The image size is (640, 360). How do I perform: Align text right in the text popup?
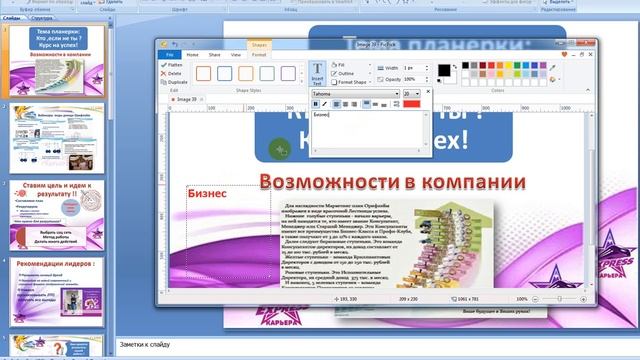[354, 104]
